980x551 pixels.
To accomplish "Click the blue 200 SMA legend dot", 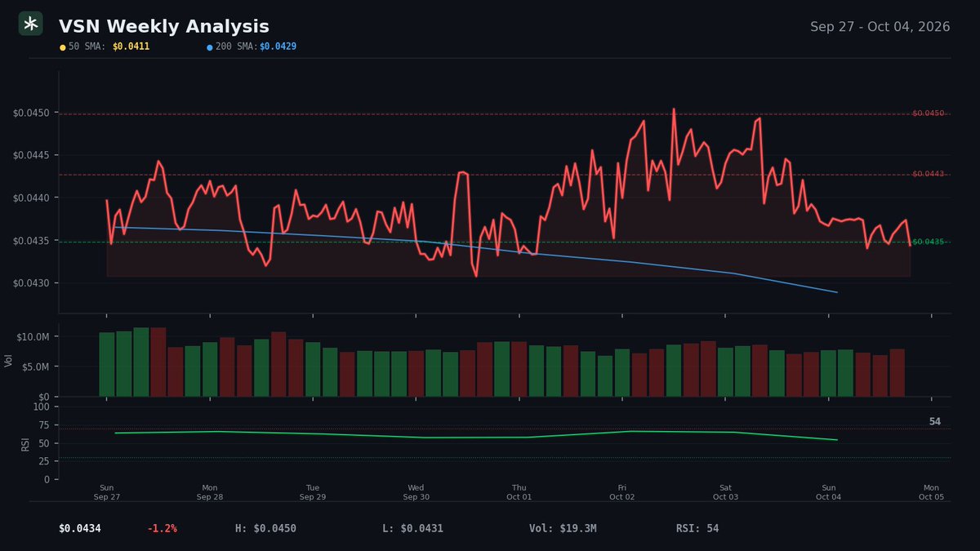I will tap(210, 47).
